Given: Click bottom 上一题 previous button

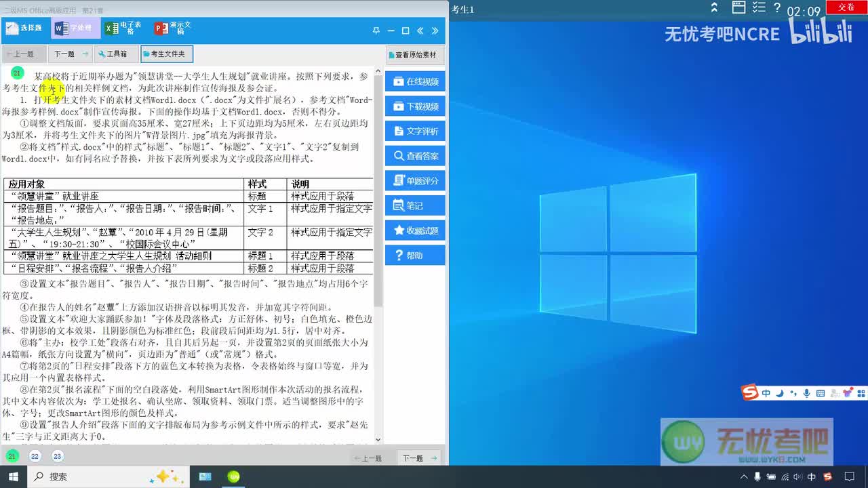Looking at the screenshot, I should tap(372, 458).
